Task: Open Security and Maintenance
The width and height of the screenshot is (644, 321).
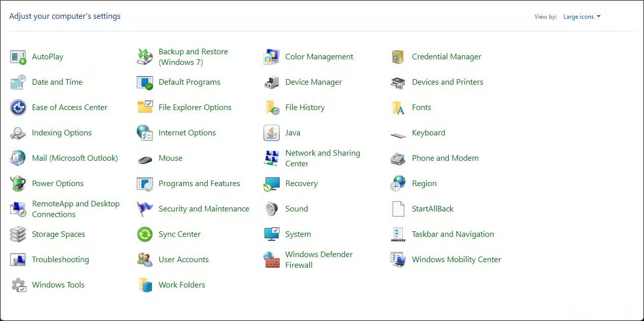Action: (x=204, y=208)
